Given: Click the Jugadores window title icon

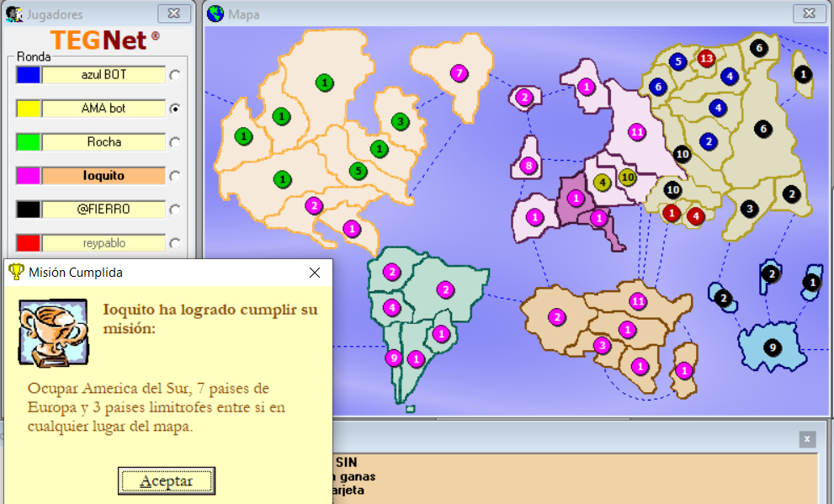Looking at the screenshot, I should [13, 13].
